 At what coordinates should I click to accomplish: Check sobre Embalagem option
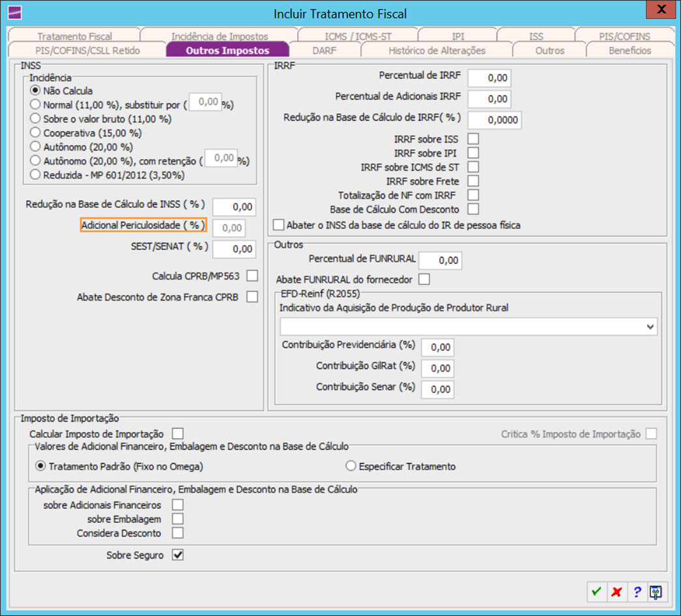178,519
